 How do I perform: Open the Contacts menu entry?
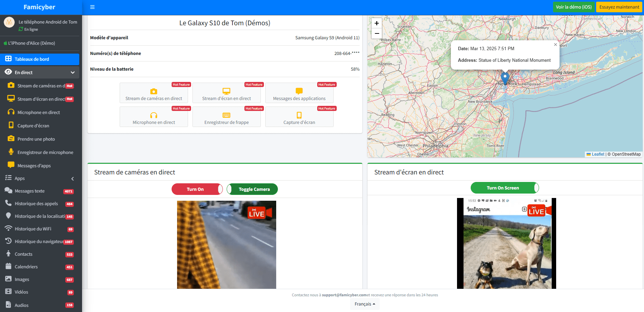40,254
